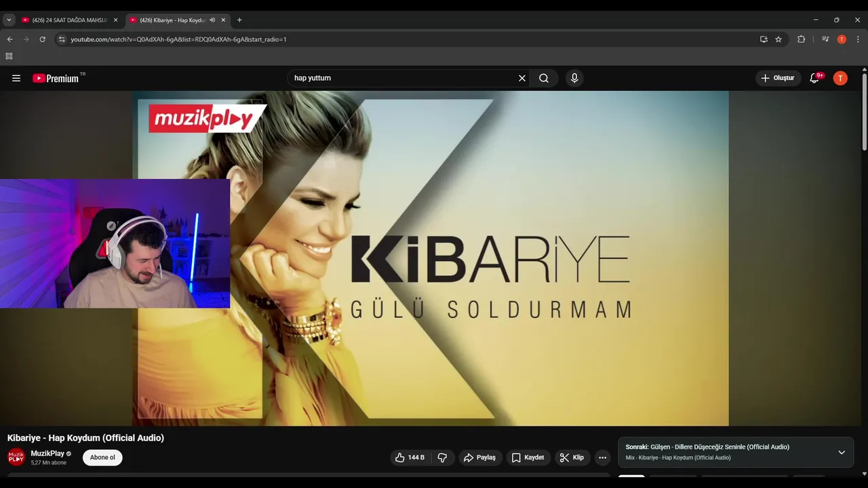Select the Kibariye - Hap Koydum tab

[172, 20]
